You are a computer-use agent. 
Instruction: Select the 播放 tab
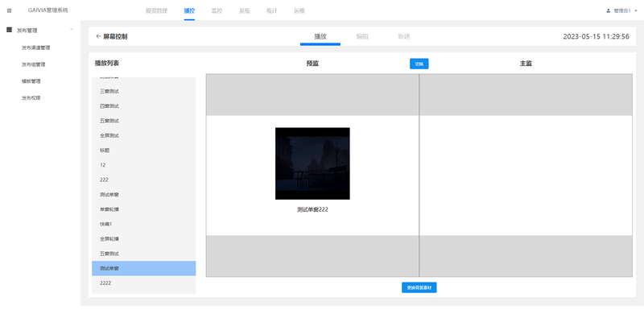tap(320, 36)
